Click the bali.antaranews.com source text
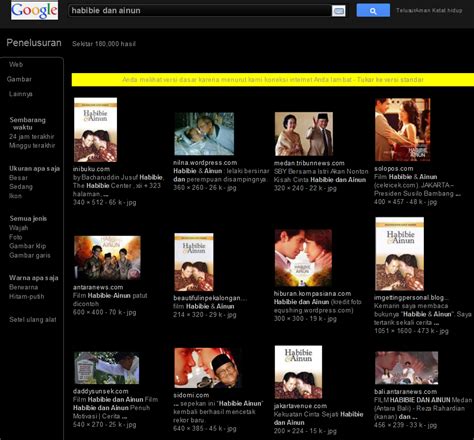This screenshot has width=474, height=440. (x=405, y=391)
